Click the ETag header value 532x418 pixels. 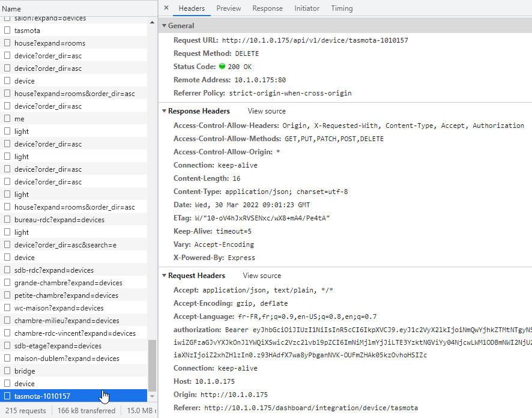[x=262, y=218]
